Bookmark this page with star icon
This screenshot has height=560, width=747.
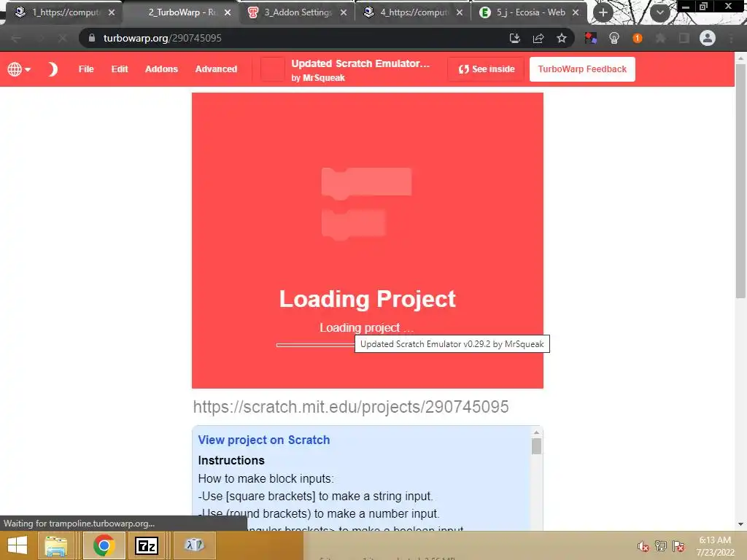(x=562, y=38)
